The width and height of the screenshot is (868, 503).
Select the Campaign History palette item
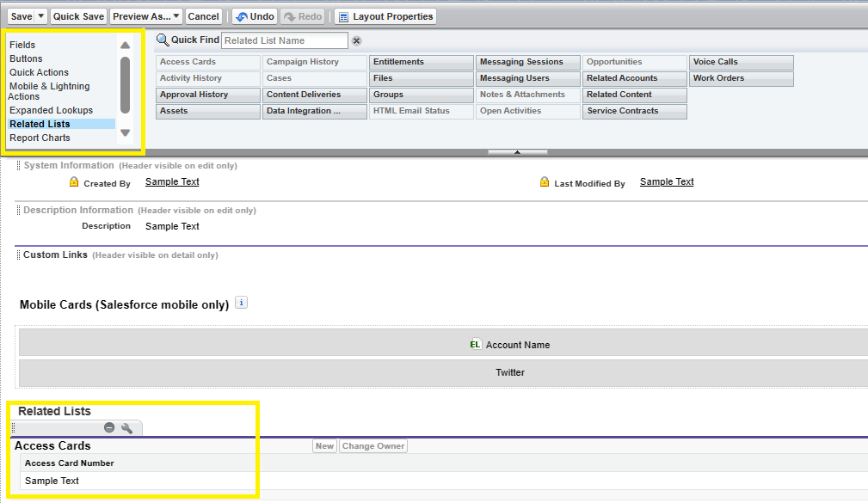pyautogui.click(x=315, y=62)
